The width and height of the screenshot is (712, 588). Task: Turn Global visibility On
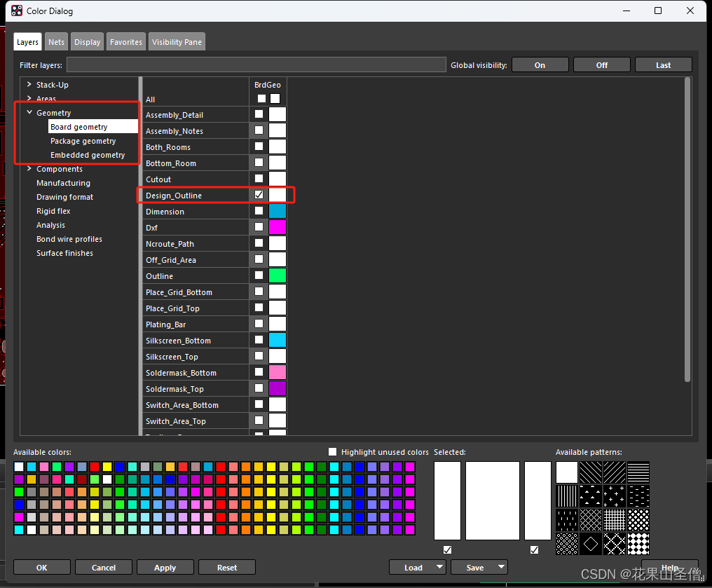pyautogui.click(x=540, y=65)
